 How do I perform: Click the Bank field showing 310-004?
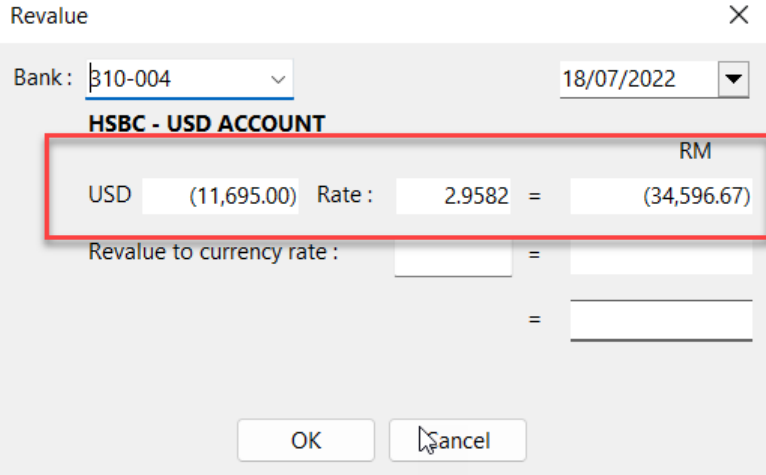tap(175, 78)
